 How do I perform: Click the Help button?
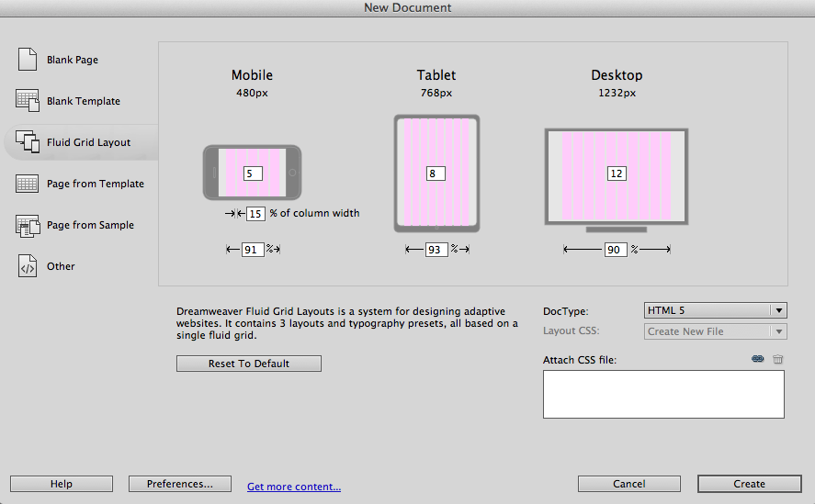[62, 484]
